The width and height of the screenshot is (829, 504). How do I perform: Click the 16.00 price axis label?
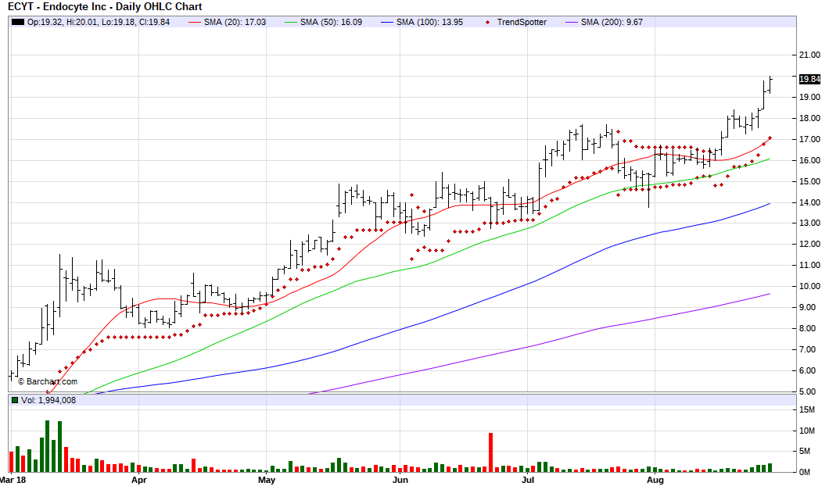pos(809,161)
